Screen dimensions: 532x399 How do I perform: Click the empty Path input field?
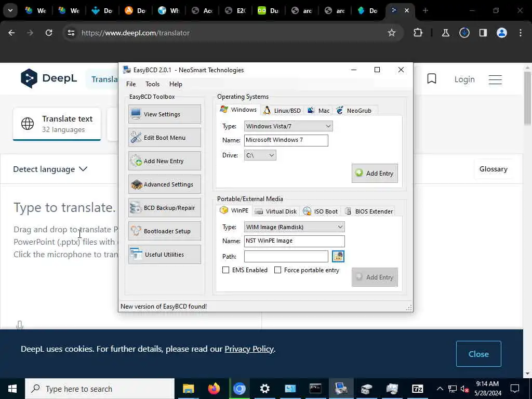[286, 257]
